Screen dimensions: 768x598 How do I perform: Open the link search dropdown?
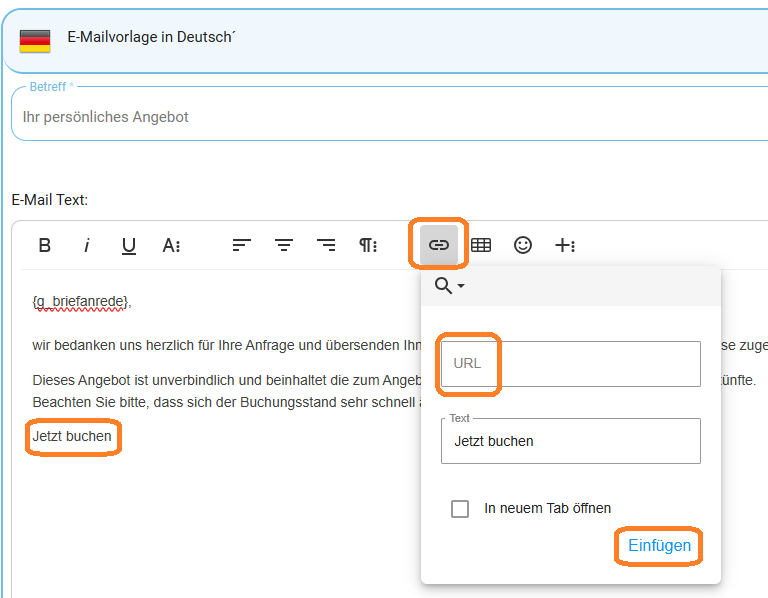tap(450, 286)
